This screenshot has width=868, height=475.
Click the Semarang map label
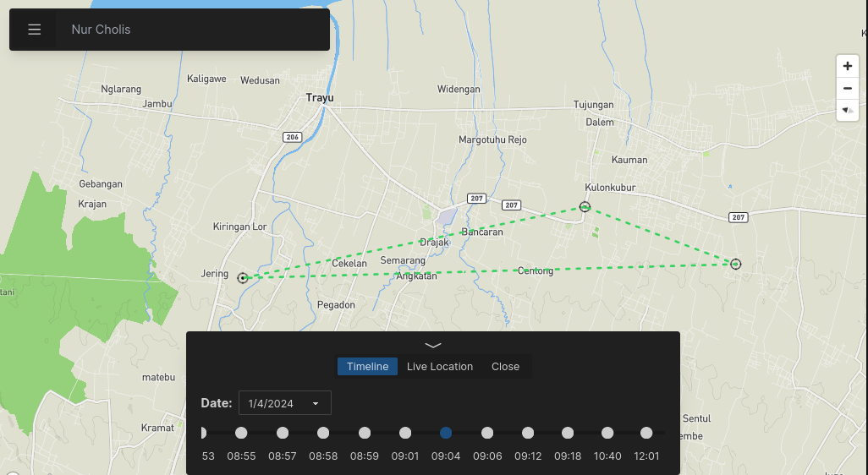pyautogui.click(x=403, y=259)
